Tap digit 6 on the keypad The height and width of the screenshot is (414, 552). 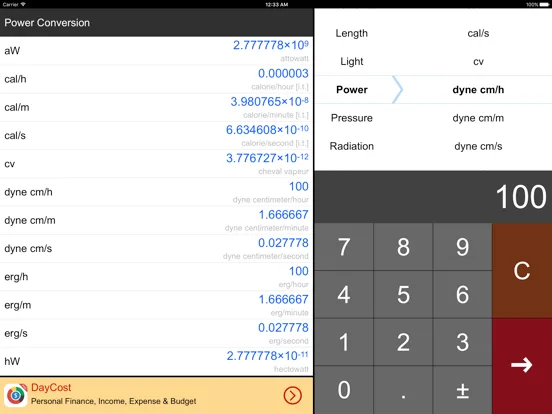click(463, 294)
